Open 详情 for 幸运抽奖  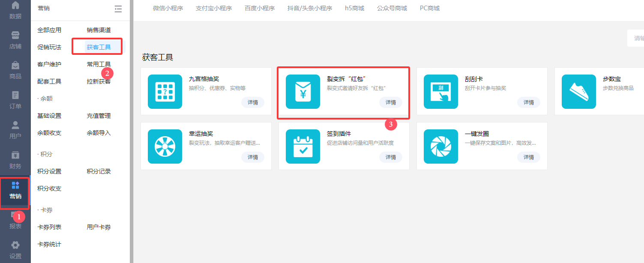point(253,157)
